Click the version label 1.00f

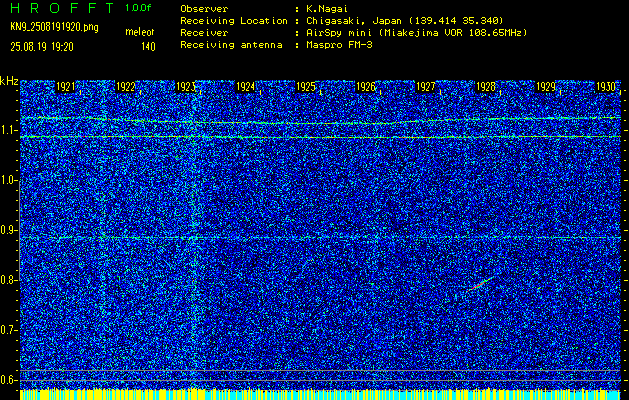(138, 8)
